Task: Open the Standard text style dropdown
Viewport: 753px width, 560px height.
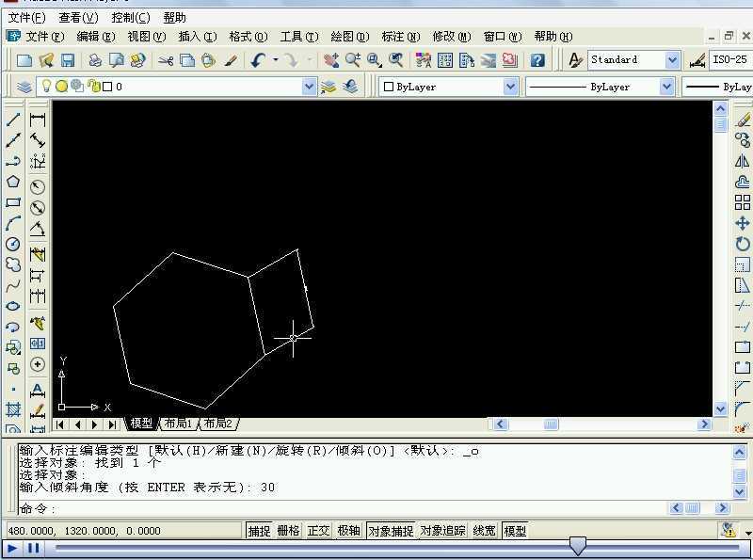Action: tap(672, 60)
